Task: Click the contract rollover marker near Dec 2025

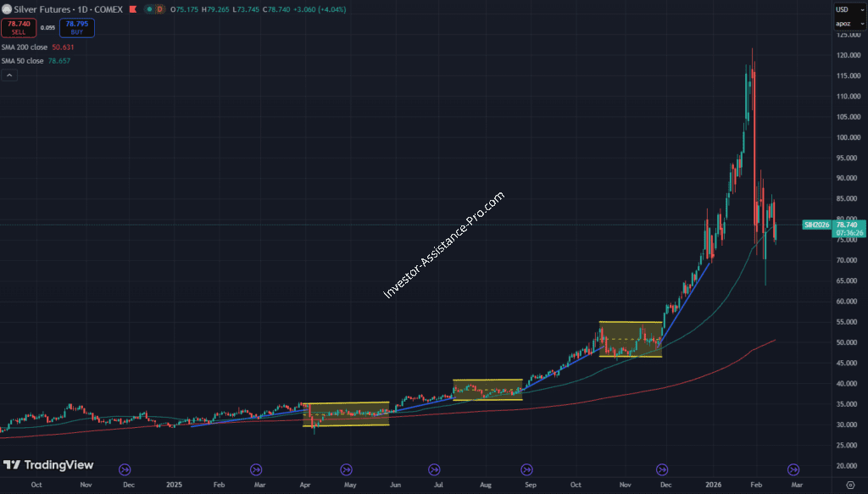Action: 663,469
